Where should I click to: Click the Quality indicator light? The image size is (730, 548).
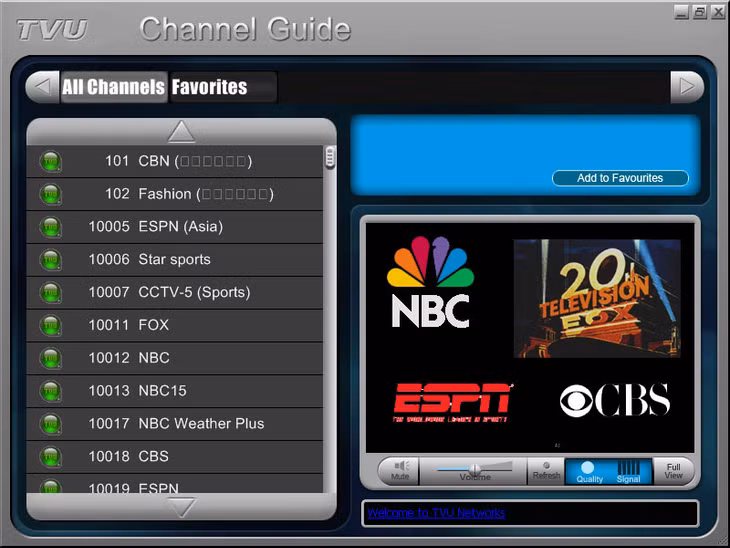click(x=588, y=467)
